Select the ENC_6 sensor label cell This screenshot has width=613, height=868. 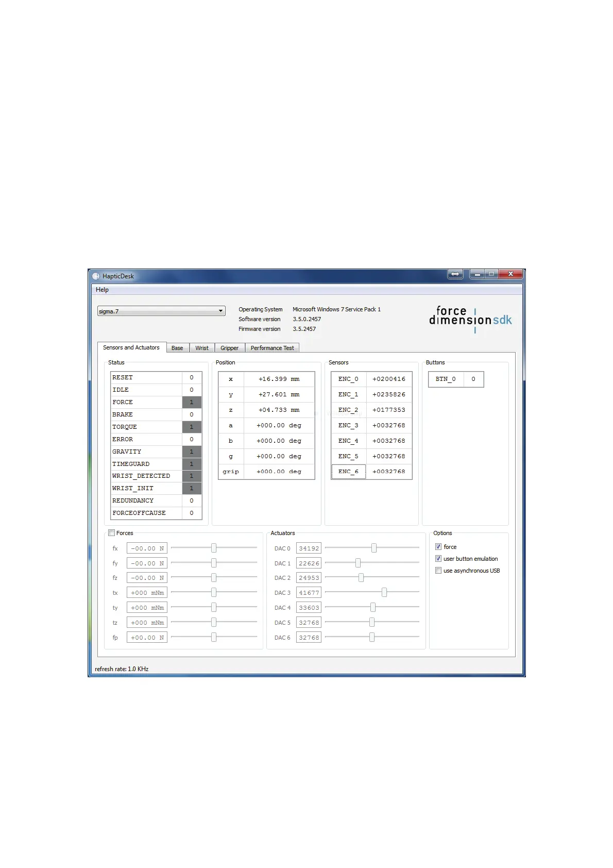pos(348,472)
